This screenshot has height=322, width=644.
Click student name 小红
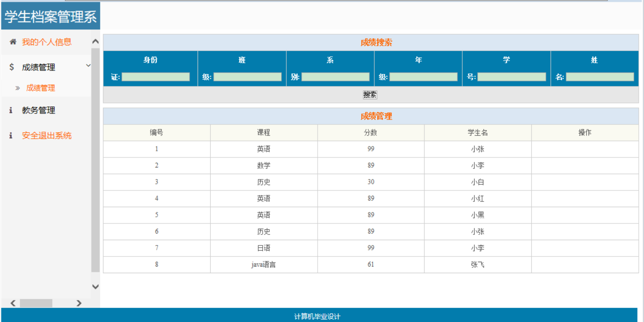478,198
